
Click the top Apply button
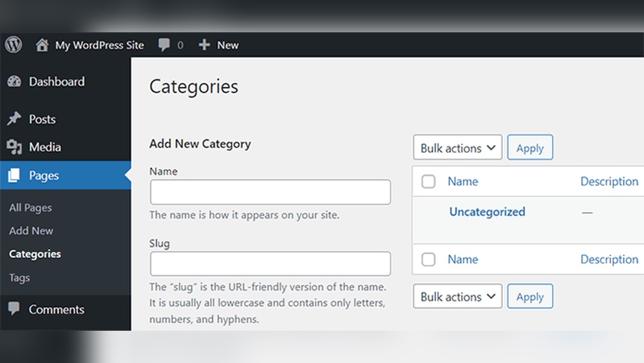[x=530, y=148]
